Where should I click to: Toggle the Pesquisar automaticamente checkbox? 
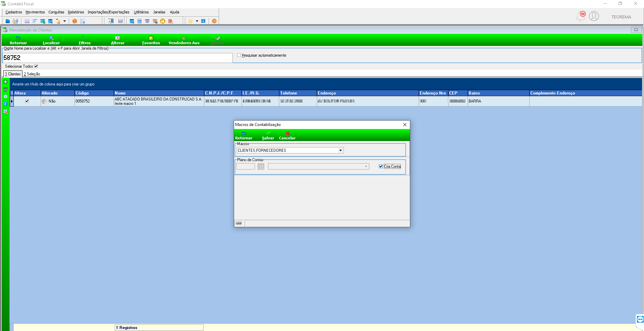(239, 55)
